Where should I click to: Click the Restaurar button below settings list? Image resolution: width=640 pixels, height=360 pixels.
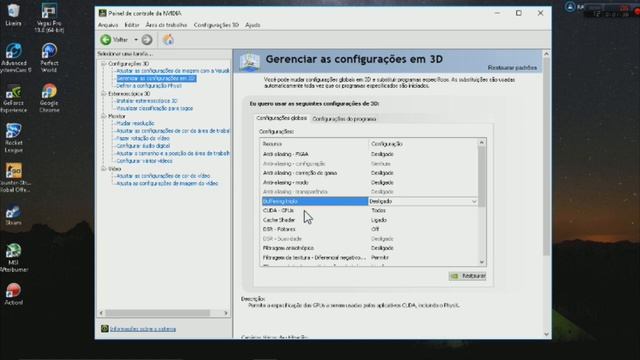(x=467, y=276)
